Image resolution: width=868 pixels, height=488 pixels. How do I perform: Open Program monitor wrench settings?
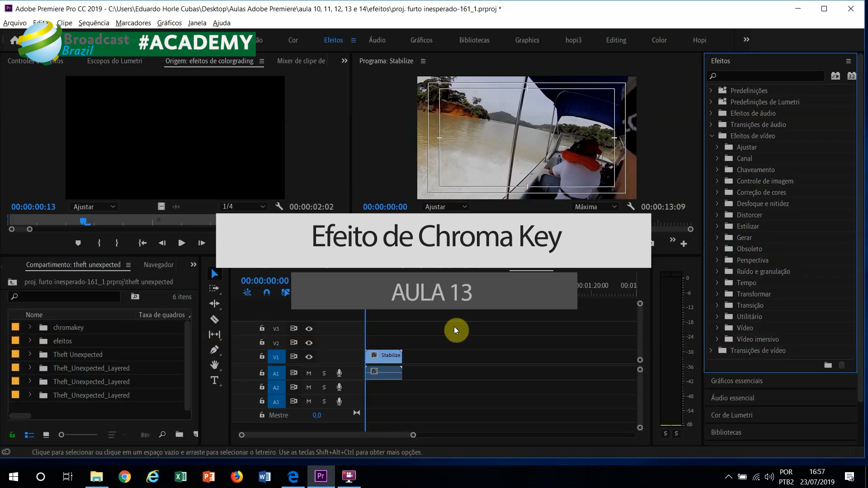[631, 206]
